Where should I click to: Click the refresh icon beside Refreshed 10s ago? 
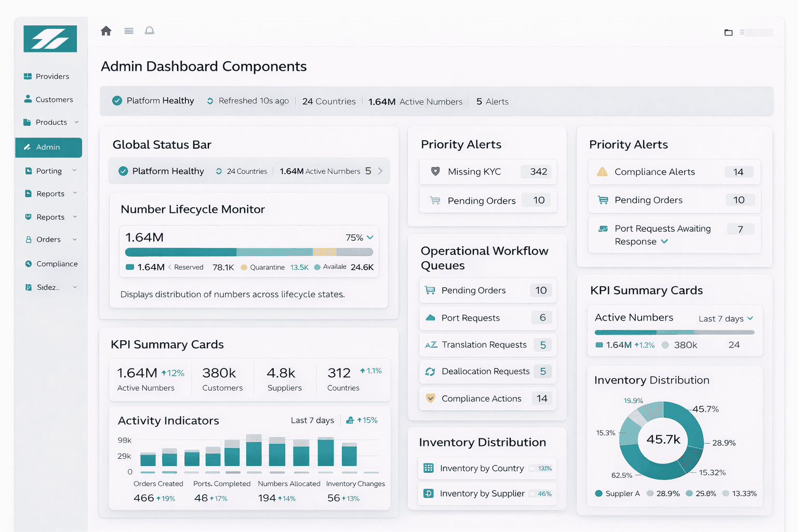point(210,101)
